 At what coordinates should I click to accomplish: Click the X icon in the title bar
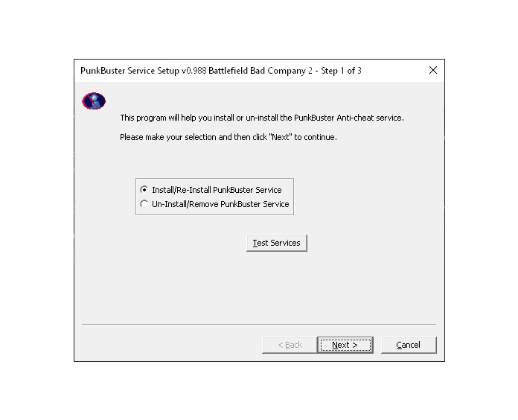click(433, 70)
